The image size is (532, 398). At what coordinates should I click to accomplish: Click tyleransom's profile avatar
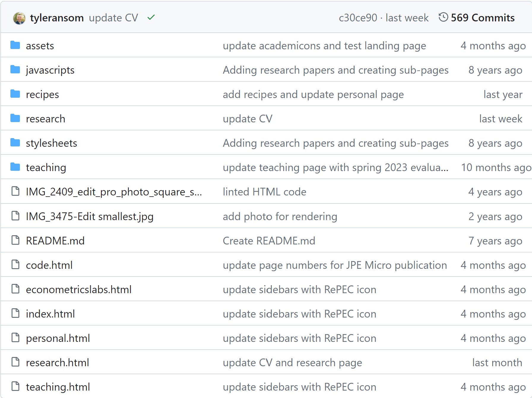(x=19, y=18)
